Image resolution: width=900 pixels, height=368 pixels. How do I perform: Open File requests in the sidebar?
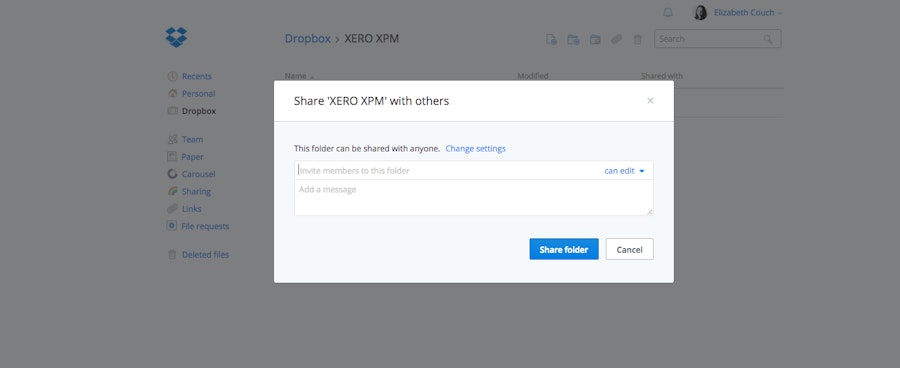205,226
